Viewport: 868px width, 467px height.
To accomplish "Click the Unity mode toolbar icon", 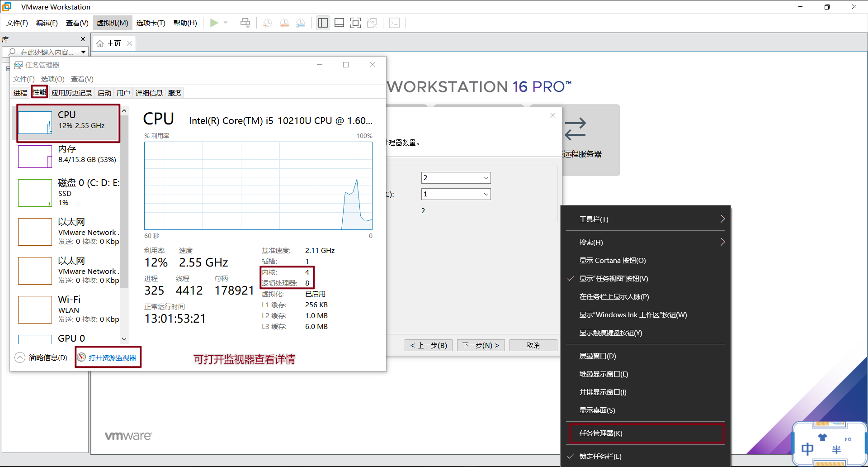I will [372, 23].
